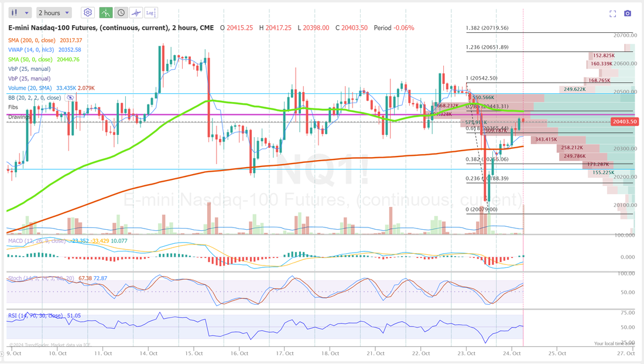Click the RSI value 51.05
The image size is (644, 364).
[x=74, y=316]
